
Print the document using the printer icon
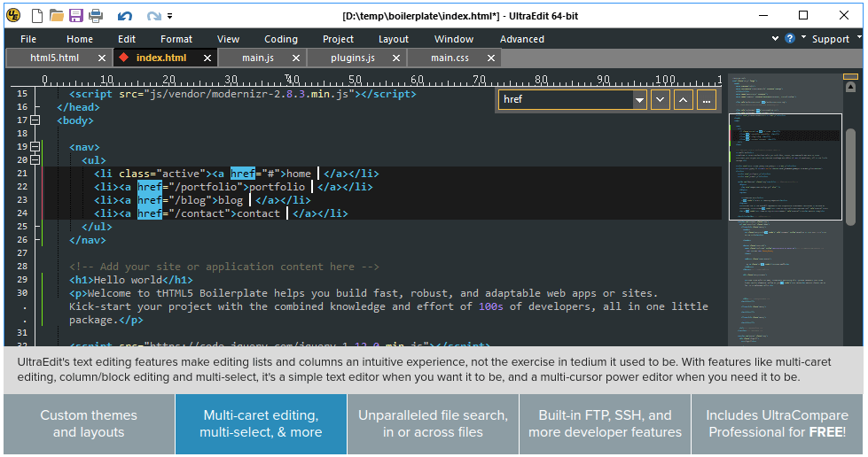point(96,15)
